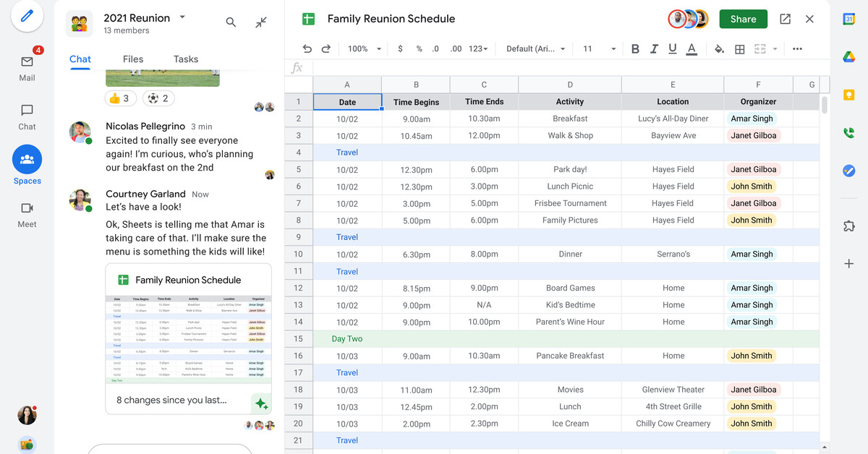868x454 pixels.
Task: Open Google Calendar from side panel
Action: pyautogui.click(x=849, y=20)
